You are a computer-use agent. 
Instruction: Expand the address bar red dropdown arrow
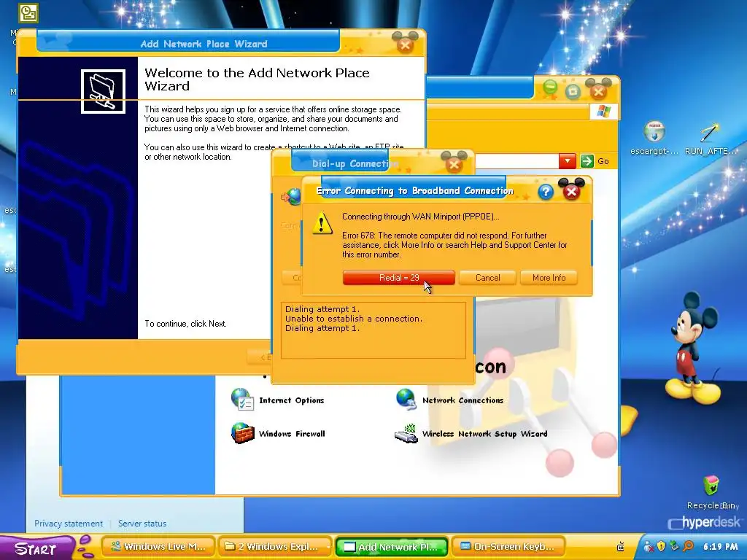point(567,161)
